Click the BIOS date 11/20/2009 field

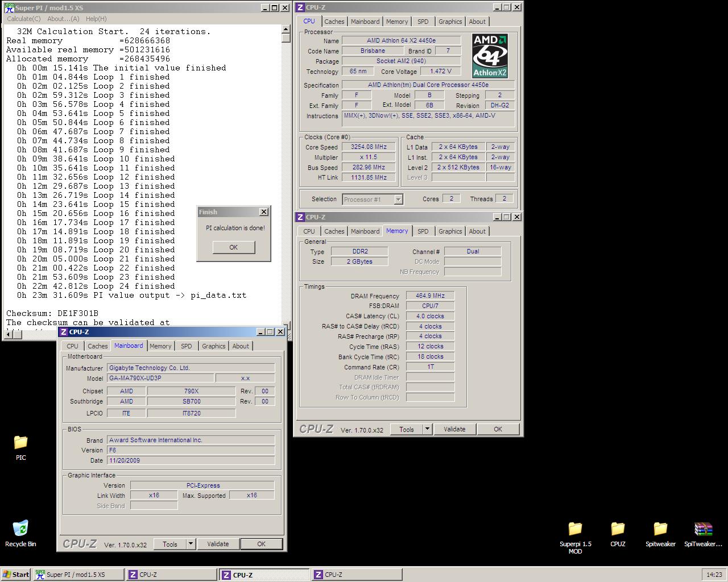191,460
